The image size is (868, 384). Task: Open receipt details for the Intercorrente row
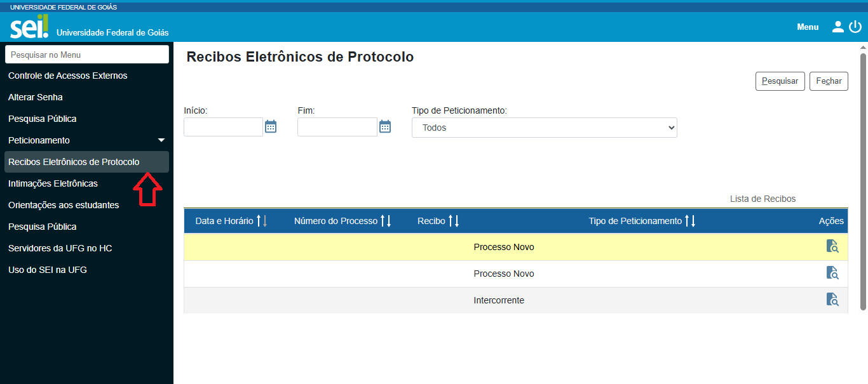(832, 299)
